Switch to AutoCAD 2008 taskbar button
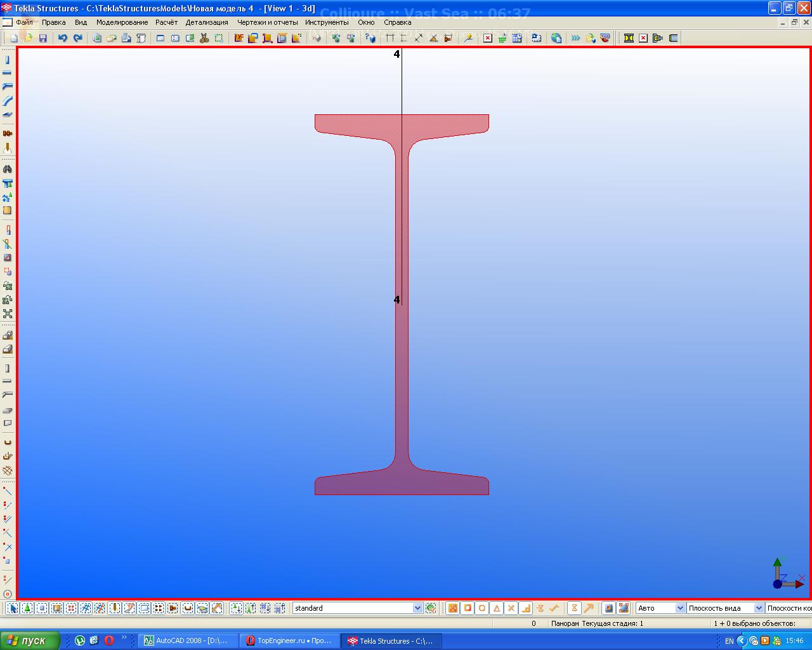 pyautogui.click(x=188, y=640)
